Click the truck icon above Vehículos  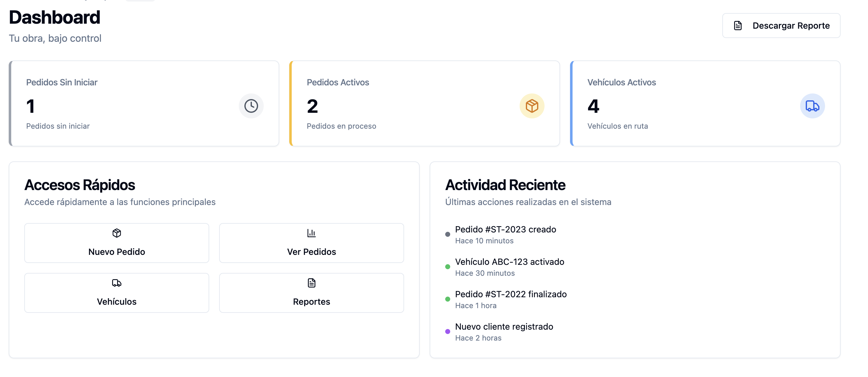116,283
